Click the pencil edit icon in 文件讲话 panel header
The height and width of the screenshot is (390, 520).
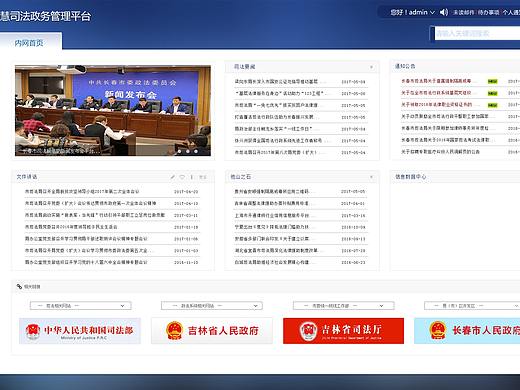(x=173, y=177)
